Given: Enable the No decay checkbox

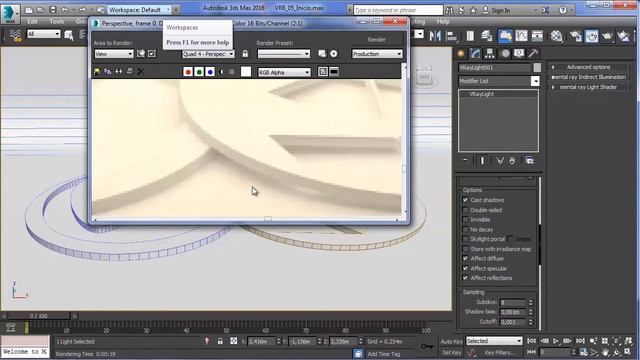Looking at the screenshot, I should [465, 229].
